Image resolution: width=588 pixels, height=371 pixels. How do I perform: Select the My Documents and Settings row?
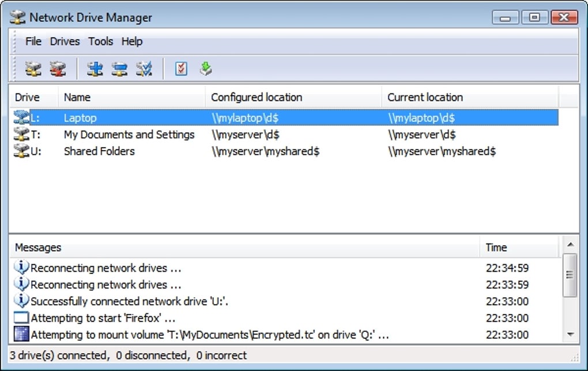click(129, 134)
